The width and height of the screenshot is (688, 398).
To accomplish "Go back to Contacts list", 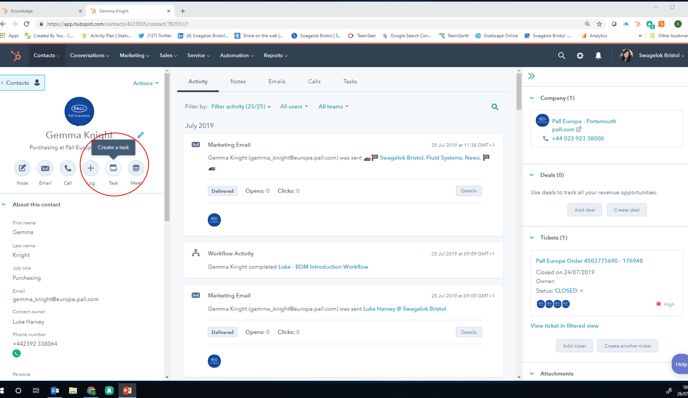I will pos(22,83).
